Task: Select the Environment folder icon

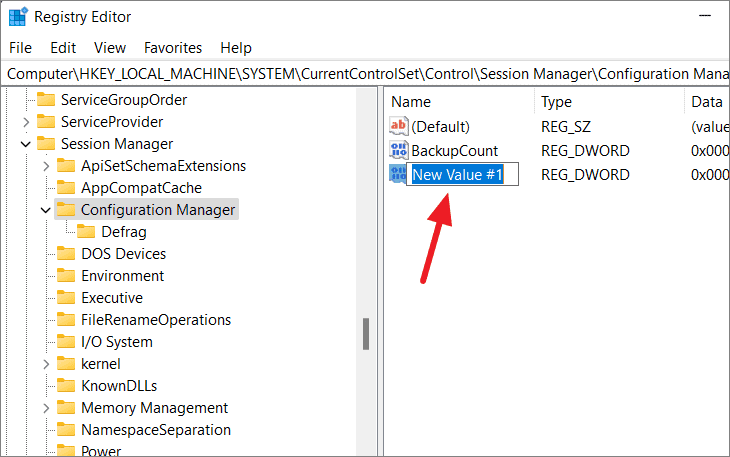Action: pos(66,276)
